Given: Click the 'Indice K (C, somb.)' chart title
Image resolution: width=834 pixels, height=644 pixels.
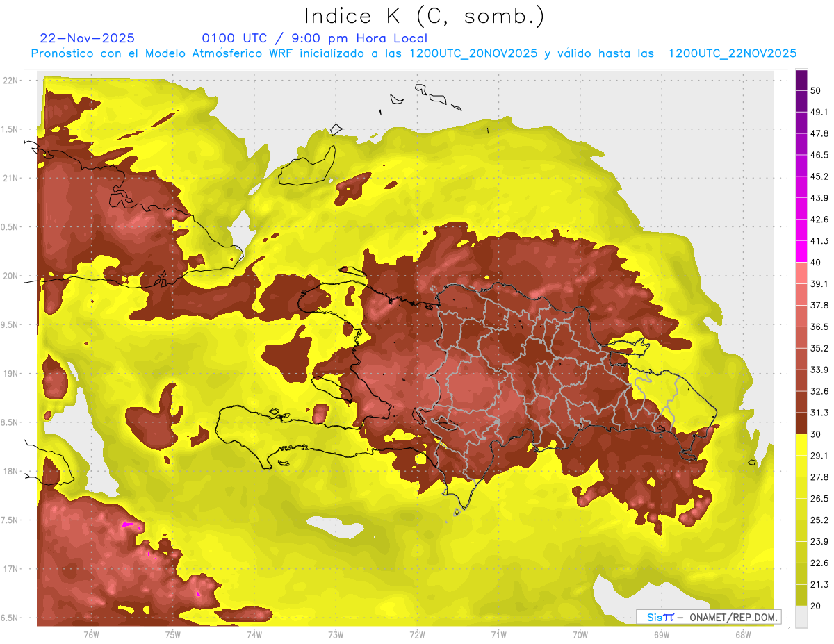Looking at the screenshot, I should 425,17.
